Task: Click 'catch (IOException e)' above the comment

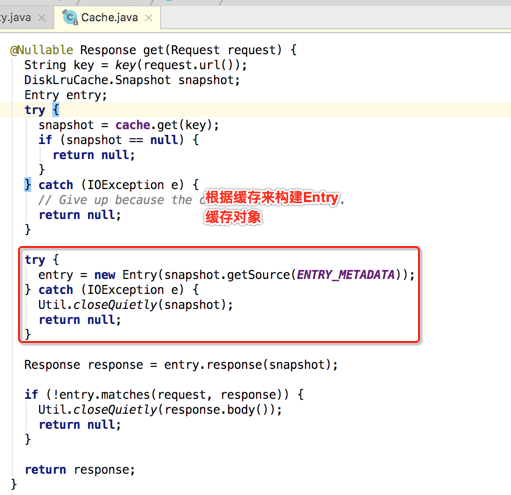Action: point(111,185)
